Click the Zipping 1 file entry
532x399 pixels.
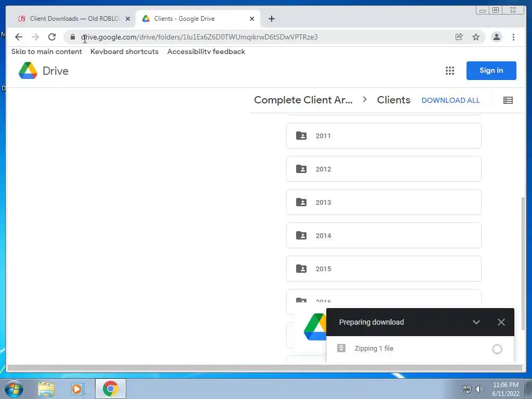coord(420,349)
